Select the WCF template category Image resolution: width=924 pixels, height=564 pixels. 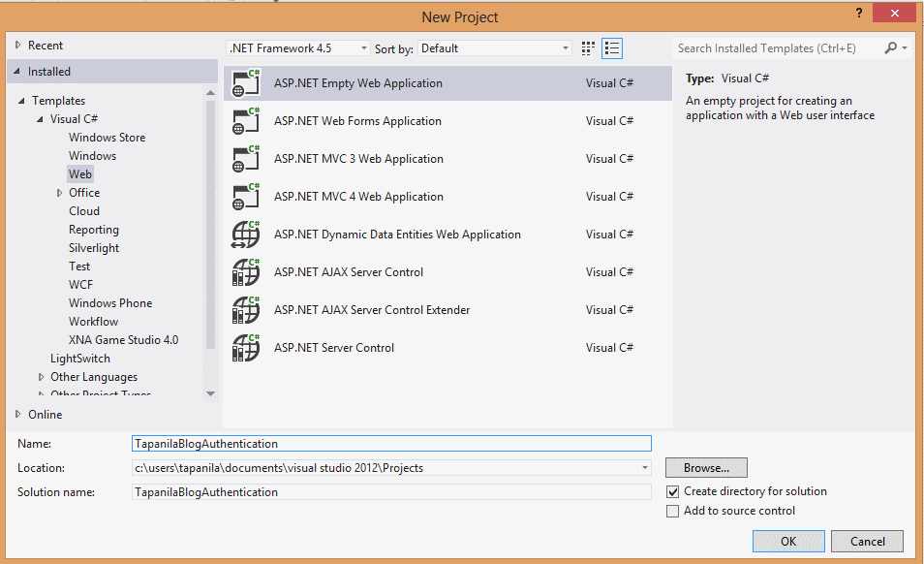click(80, 285)
